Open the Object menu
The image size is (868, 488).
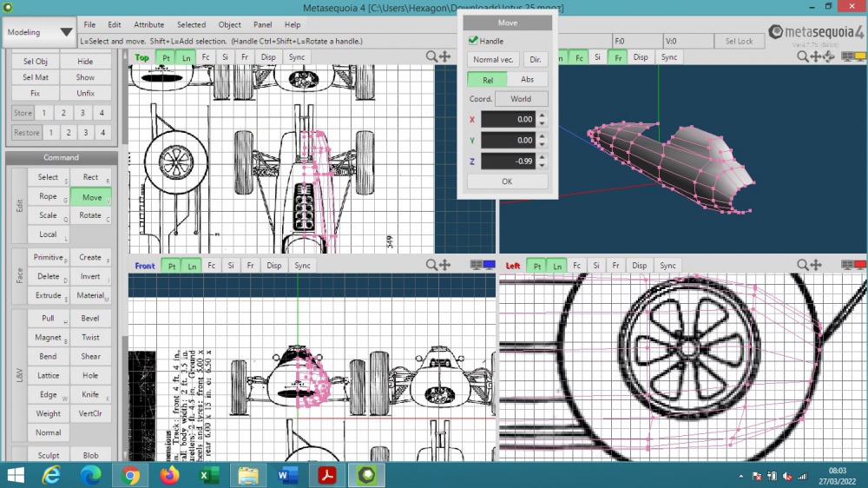pyautogui.click(x=229, y=24)
